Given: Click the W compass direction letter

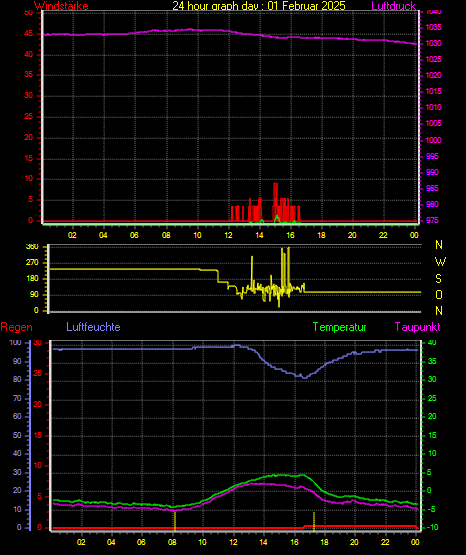Looking at the screenshot, I should coord(440,262).
